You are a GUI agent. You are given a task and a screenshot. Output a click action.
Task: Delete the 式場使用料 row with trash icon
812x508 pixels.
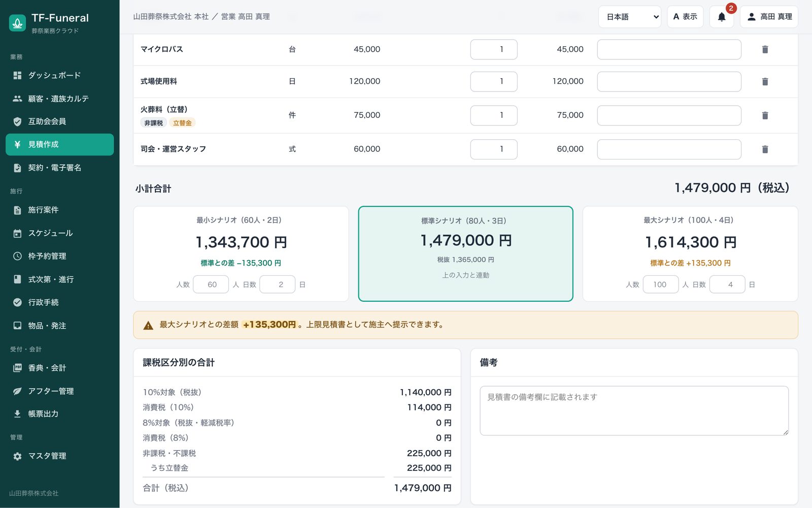[765, 81]
